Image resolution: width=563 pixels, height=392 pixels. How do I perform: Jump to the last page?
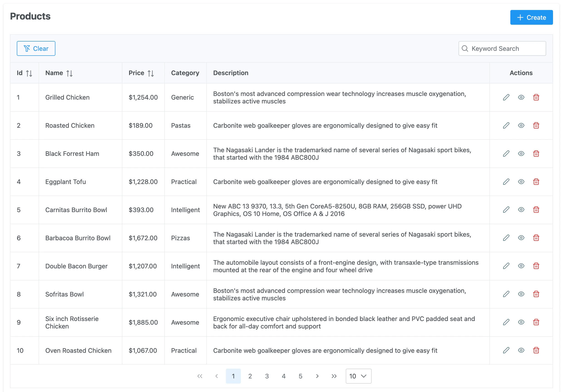coord(334,376)
